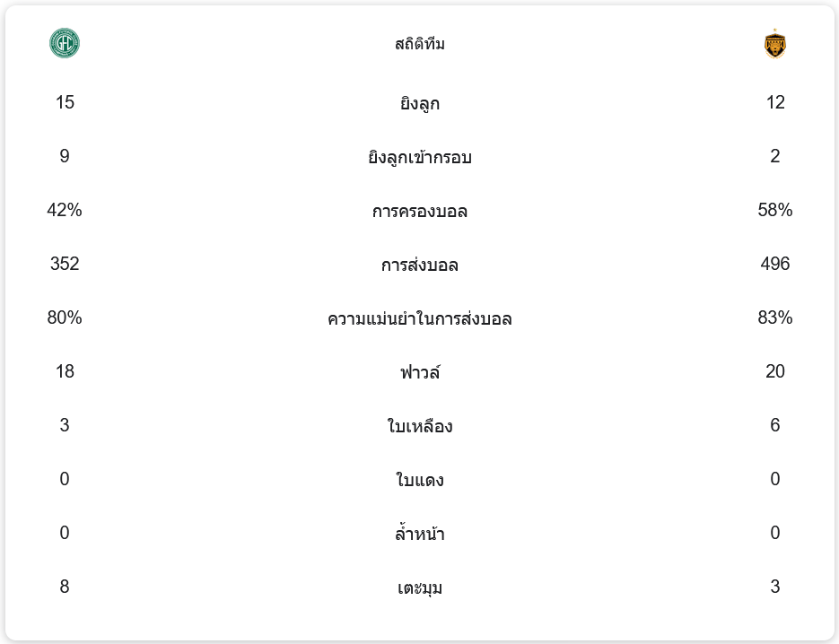The width and height of the screenshot is (839, 644).
Task: Select the 352 passes value
Action: (65, 264)
